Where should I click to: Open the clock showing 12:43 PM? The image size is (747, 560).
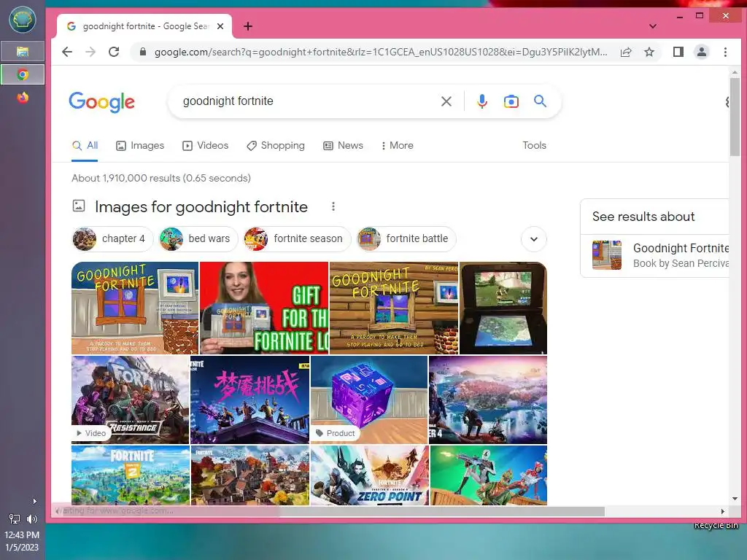tap(23, 541)
